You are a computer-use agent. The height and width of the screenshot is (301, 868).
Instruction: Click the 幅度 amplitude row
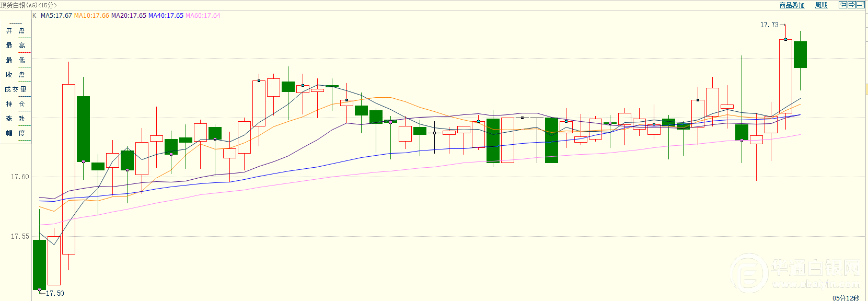pos(16,133)
